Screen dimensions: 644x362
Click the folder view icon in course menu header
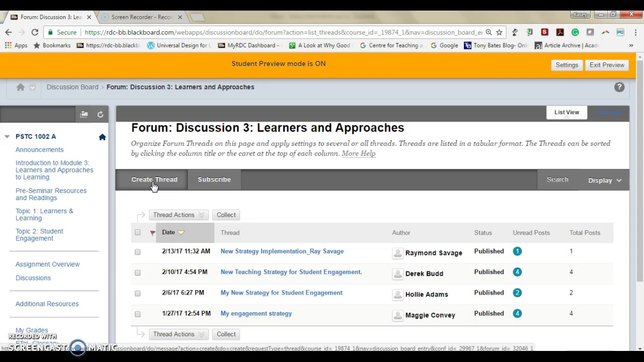(84, 115)
